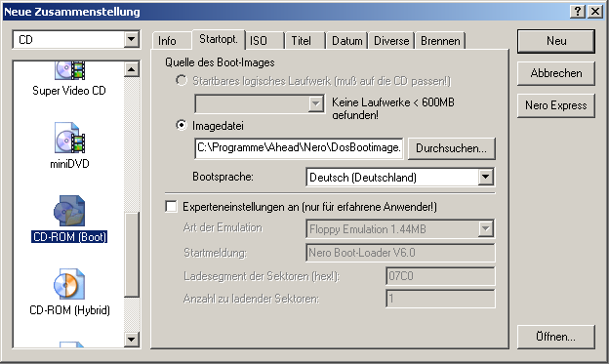The width and height of the screenshot is (609, 364).
Task: Open the Brennen tab
Action: click(x=440, y=41)
